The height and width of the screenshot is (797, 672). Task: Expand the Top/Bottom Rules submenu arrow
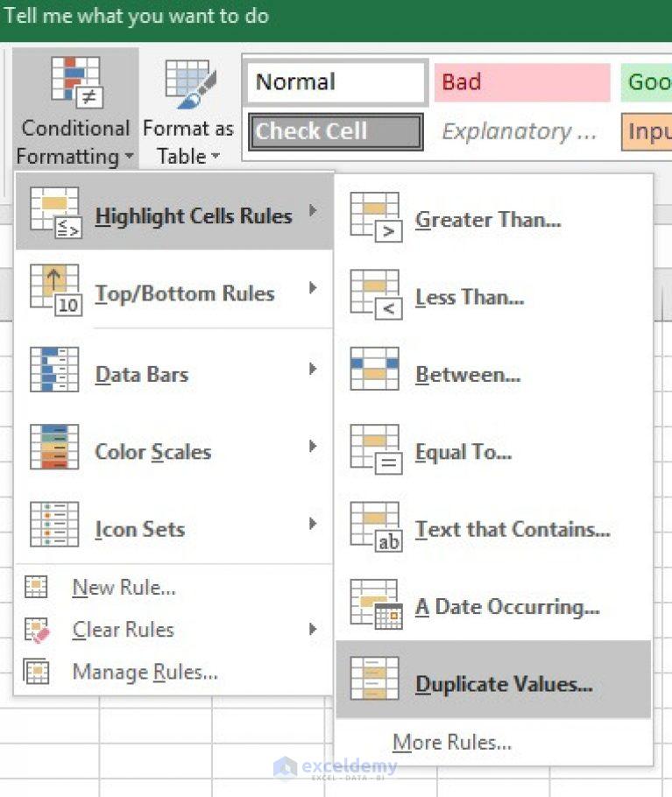[x=313, y=288]
